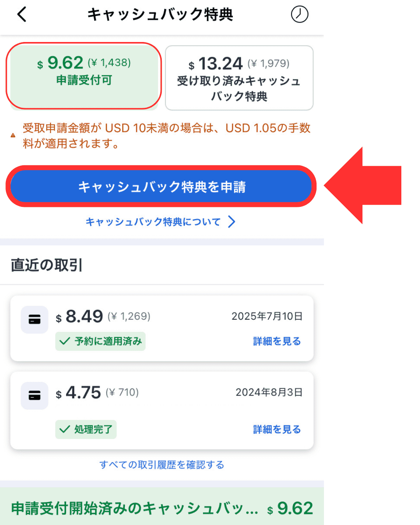Tap the warning triangle icon
420x525 pixels.
coord(13,136)
